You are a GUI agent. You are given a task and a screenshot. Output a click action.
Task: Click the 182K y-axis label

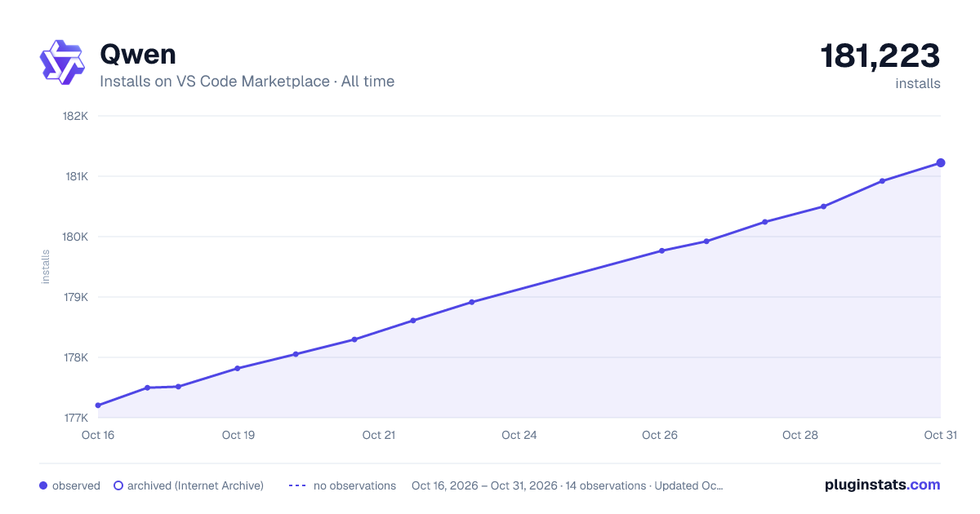click(x=75, y=116)
